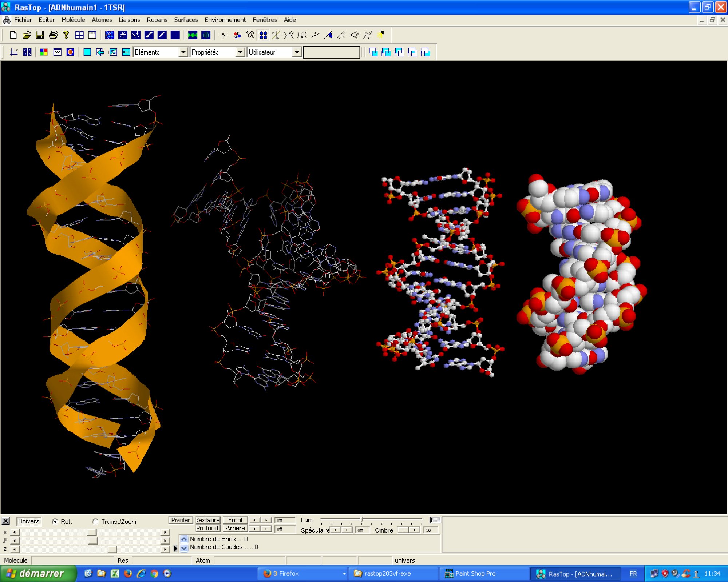The image size is (728, 582).
Task: Select the Rot. radio button
Action: [55, 522]
